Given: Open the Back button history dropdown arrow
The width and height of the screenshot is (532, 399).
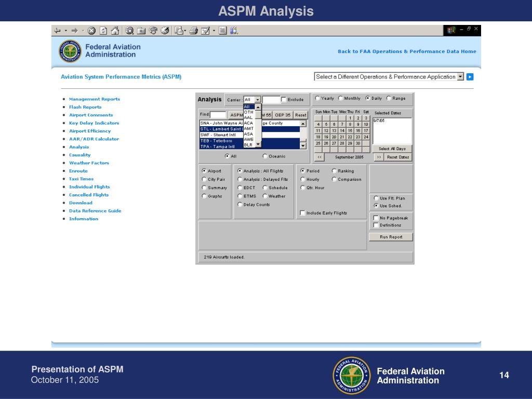Looking at the screenshot, I should pos(66,31).
